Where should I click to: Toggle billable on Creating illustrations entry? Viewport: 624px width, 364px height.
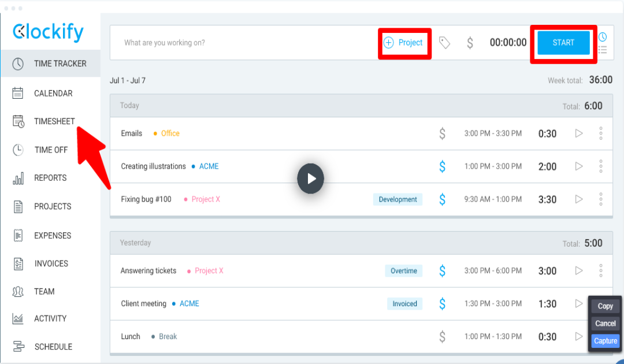click(x=442, y=166)
